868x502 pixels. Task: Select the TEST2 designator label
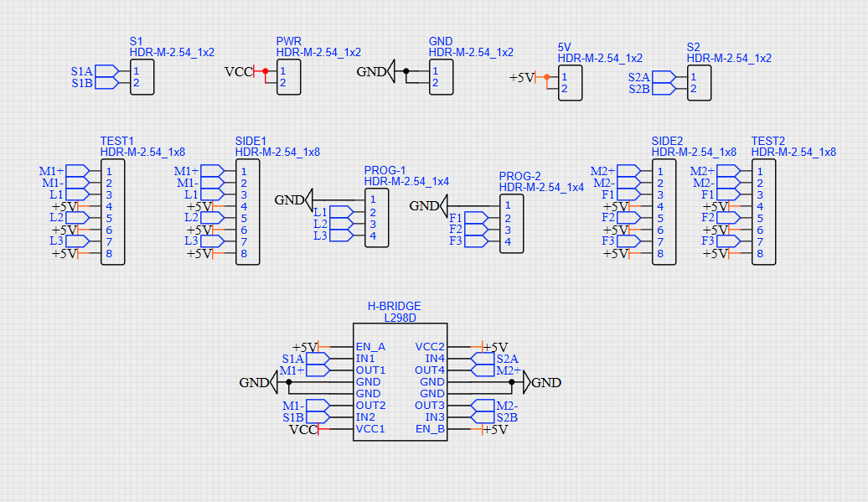tap(767, 141)
